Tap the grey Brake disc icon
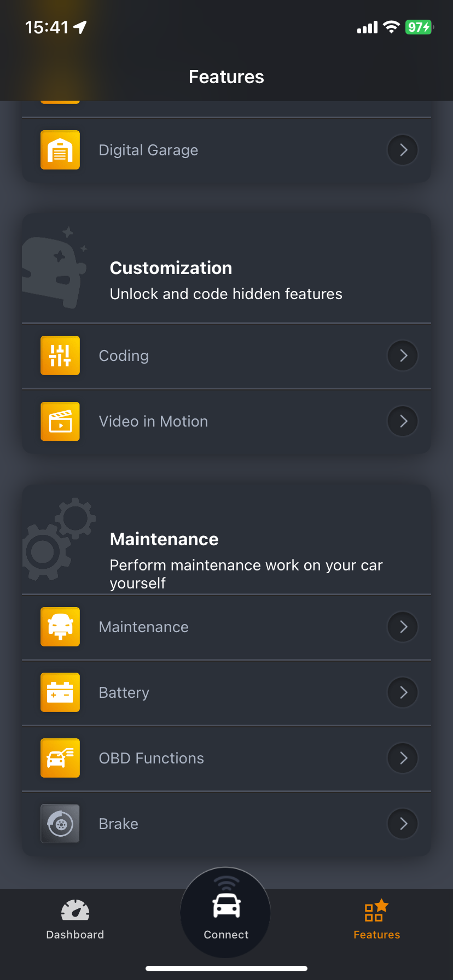This screenshot has height=980, width=453. [60, 824]
